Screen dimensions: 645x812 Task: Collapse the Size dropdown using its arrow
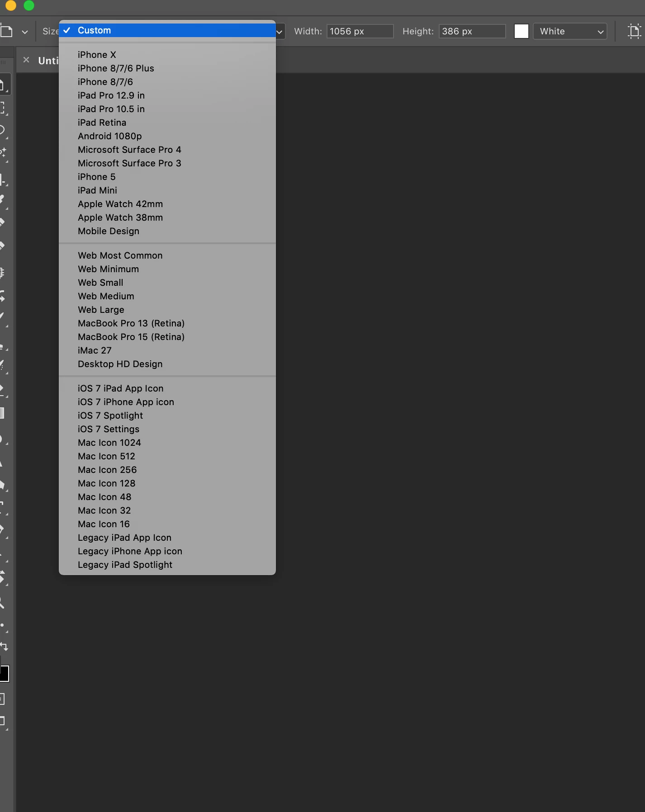click(280, 32)
